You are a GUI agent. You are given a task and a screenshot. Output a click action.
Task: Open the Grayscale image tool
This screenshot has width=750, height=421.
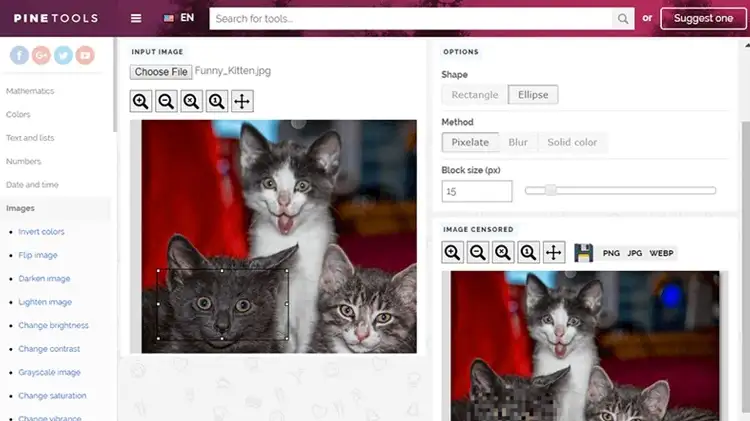click(49, 372)
